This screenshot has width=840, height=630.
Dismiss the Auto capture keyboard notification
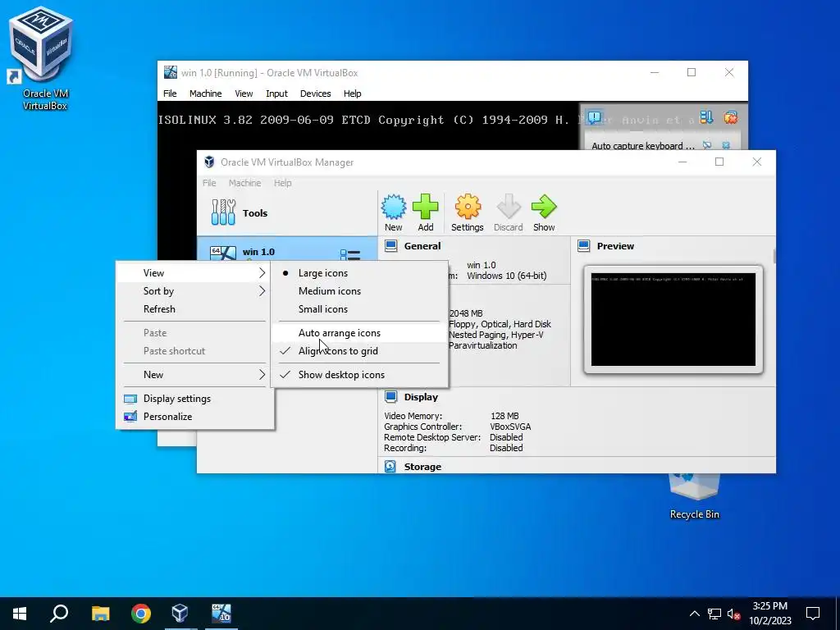pos(726,145)
